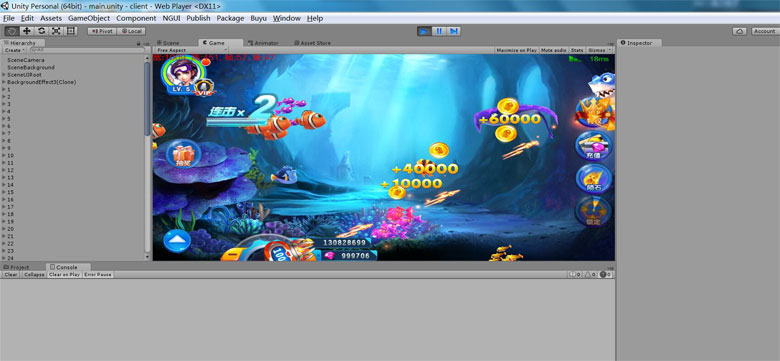Click the Hierarchy vertical scrollbar
Viewport: 780px width, 361px height.
point(147,99)
